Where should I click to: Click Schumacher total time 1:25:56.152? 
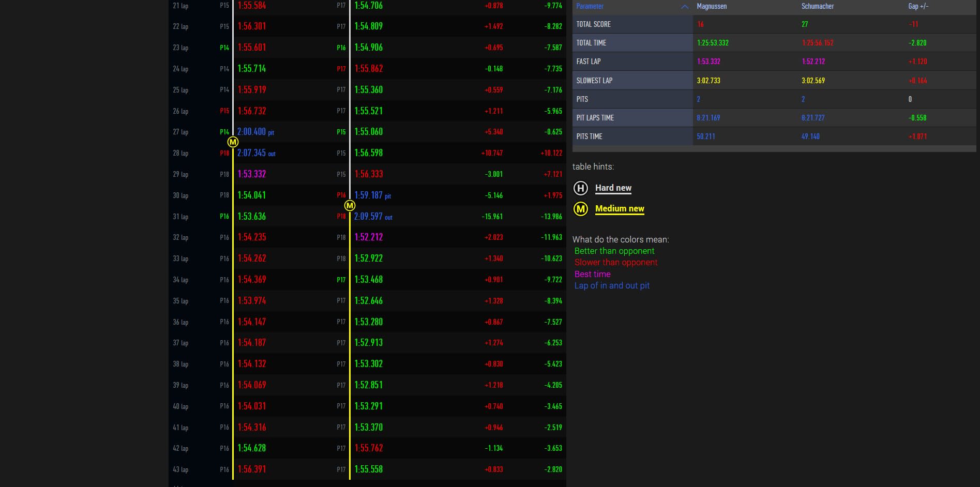pyautogui.click(x=818, y=43)
